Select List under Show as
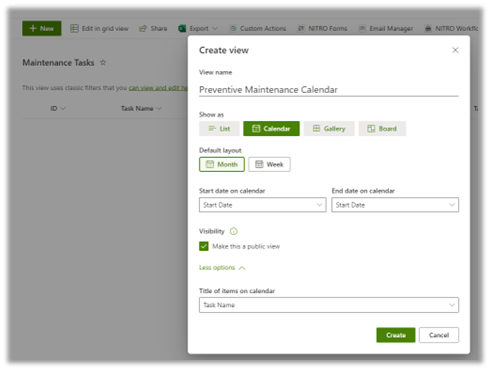The height and width of the screenshot is (371, 490). 219,129
